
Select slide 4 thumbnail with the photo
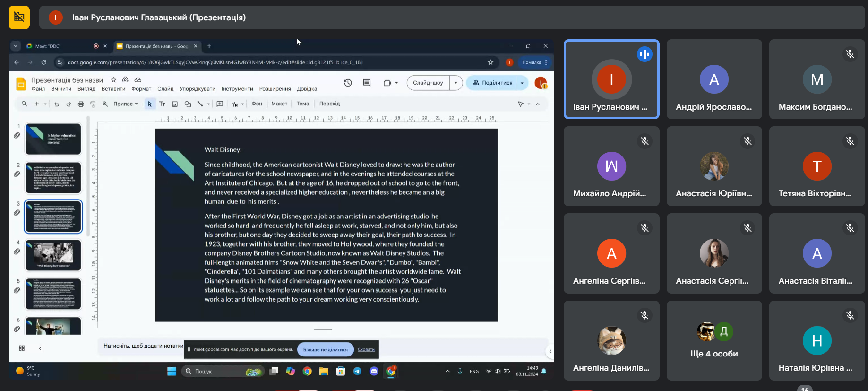[53, 255]
